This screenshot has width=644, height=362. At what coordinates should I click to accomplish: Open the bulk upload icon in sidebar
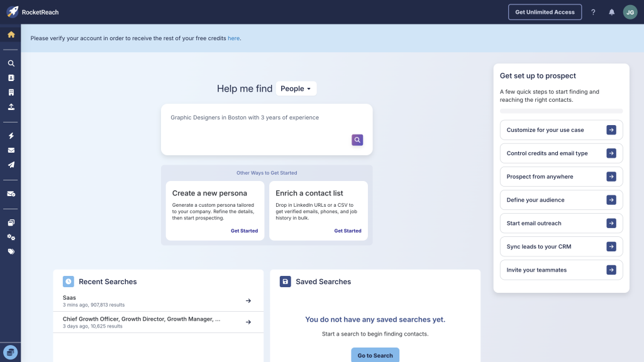11,107
